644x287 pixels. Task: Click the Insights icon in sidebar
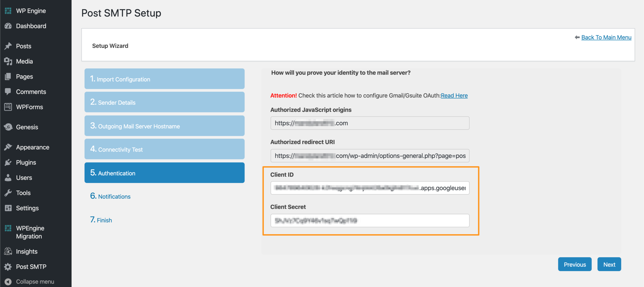(x=8, y=251)
